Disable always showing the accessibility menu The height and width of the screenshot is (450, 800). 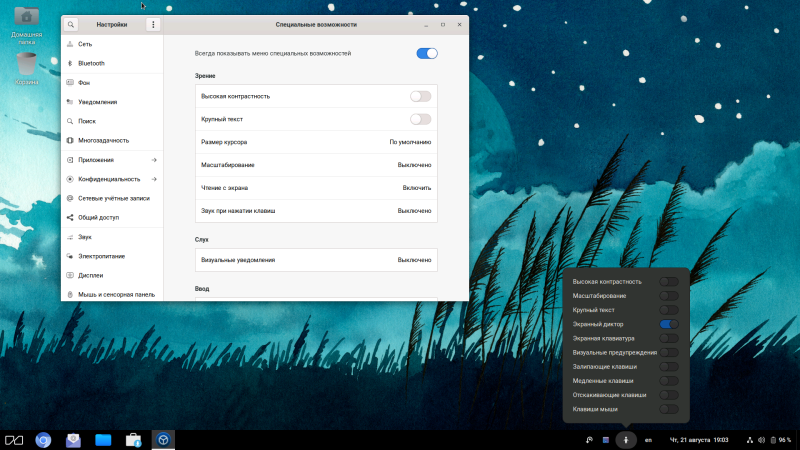point(427,53)
